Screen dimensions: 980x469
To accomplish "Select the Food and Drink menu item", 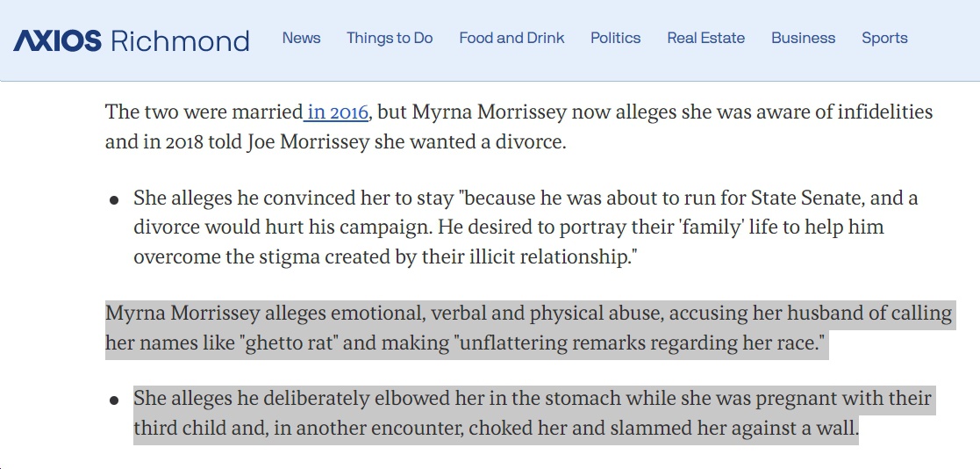I will tap(511, 38).
